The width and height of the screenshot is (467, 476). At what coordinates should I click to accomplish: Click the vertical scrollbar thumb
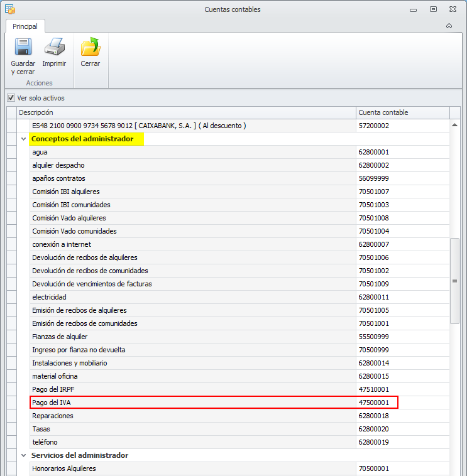point(454,281)
